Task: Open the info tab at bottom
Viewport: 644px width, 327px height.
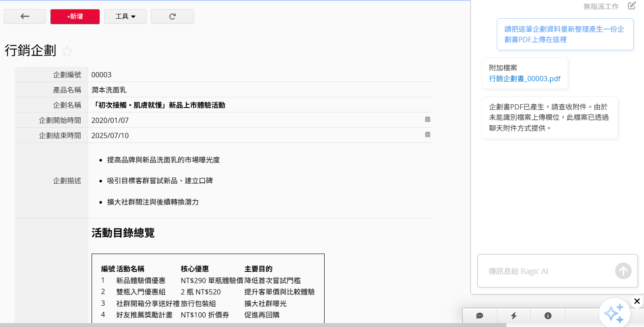Action: 548,316
